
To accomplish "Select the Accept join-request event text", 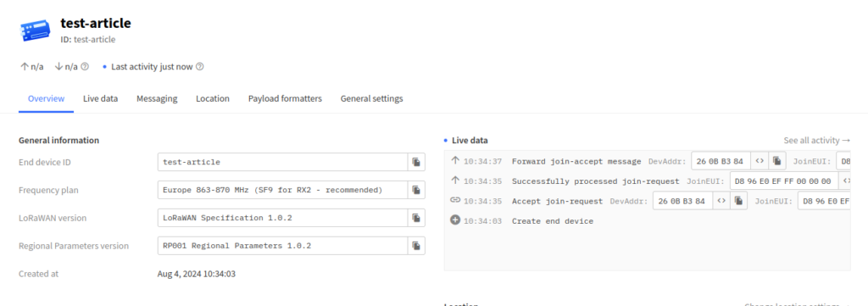I will coord(558,201).
